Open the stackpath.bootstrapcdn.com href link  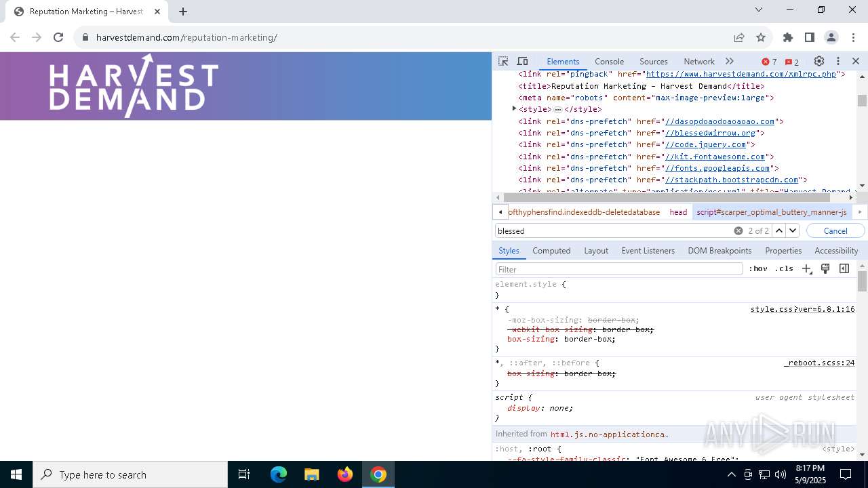coord(732,180)
